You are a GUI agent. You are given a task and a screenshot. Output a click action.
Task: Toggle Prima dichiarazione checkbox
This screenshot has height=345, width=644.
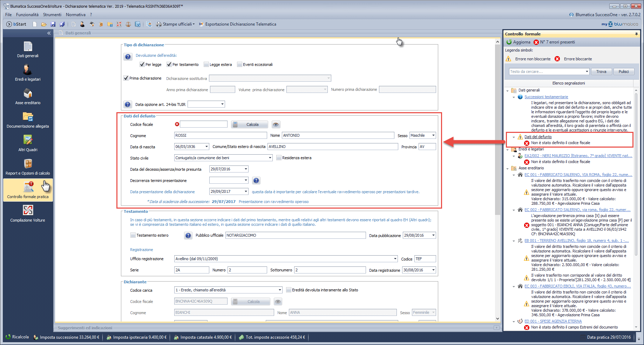(x=126, y=78)
